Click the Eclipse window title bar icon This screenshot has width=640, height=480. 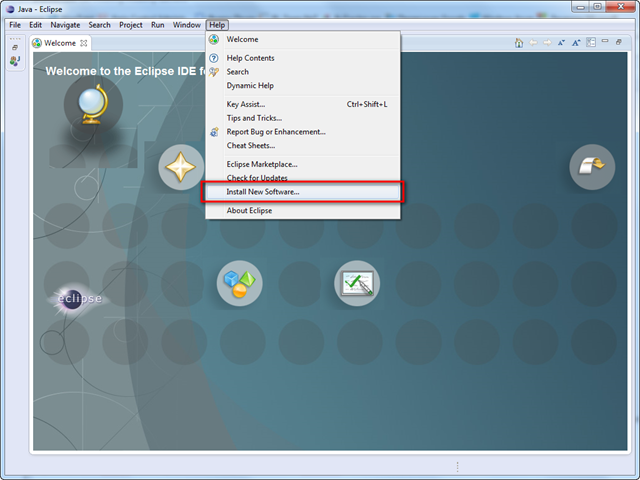pos(10,9)
